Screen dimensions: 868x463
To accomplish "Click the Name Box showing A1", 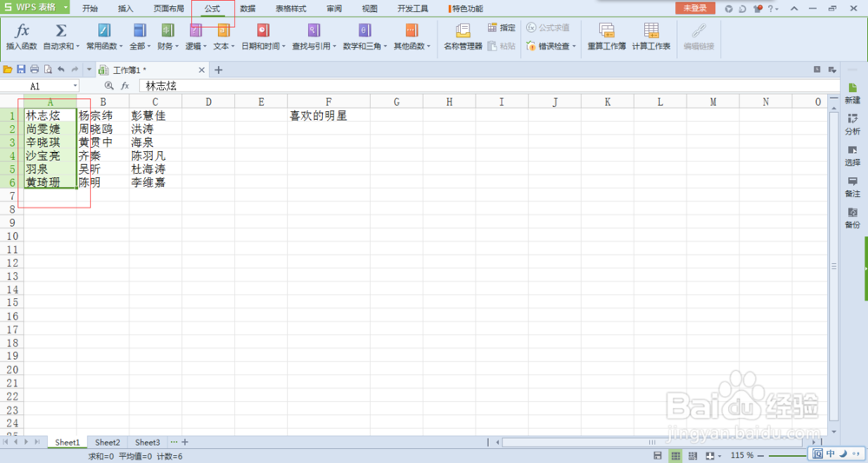I will (x=39, y=86).
